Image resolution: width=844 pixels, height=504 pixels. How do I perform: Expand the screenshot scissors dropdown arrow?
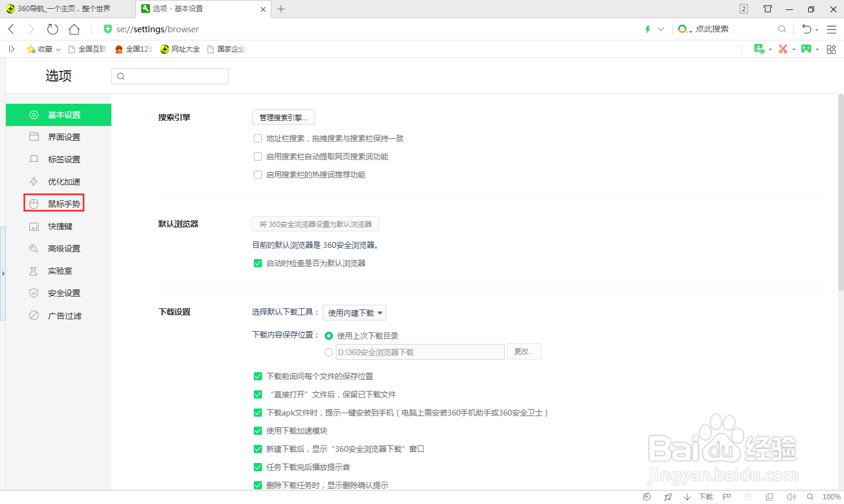794,50
